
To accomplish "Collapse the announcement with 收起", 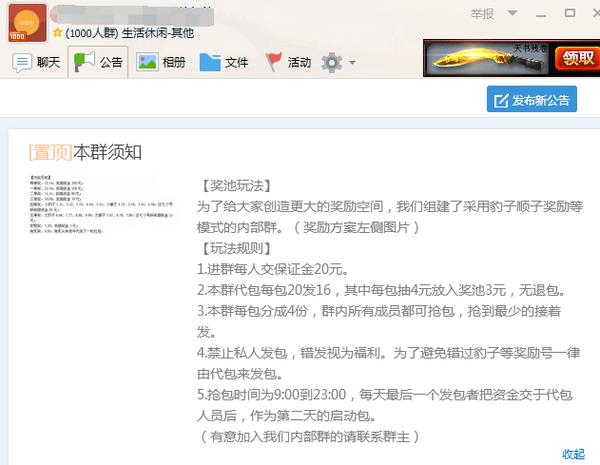I will point(573,454).
